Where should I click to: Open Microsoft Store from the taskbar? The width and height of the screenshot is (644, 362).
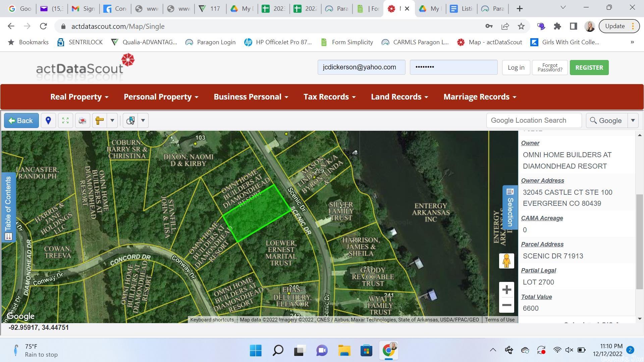(x=366, y=351)
